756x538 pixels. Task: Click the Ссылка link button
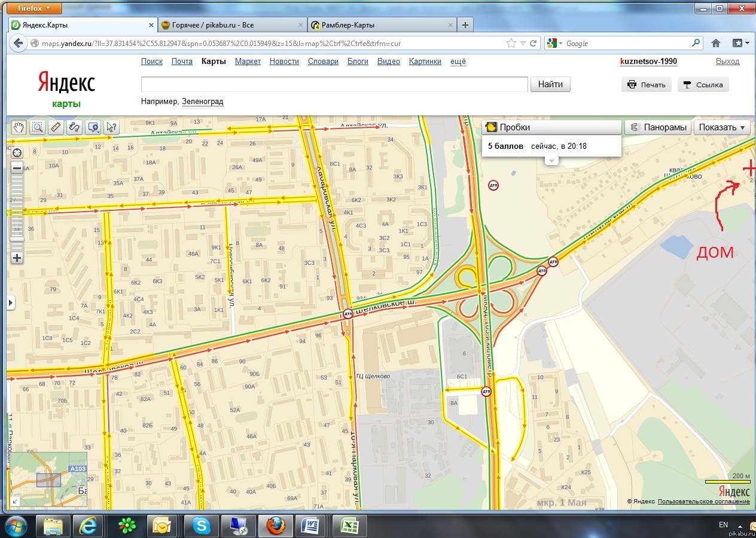point(703,85)
